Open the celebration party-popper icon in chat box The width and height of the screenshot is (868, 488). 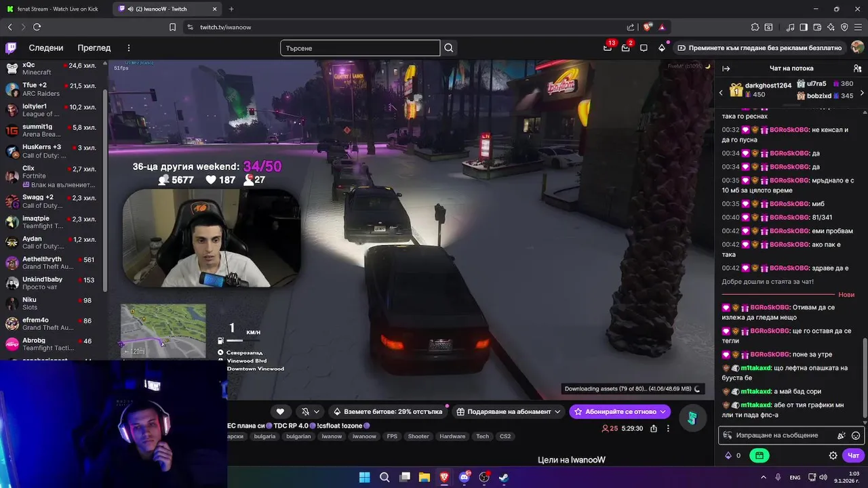click(842, 436)
